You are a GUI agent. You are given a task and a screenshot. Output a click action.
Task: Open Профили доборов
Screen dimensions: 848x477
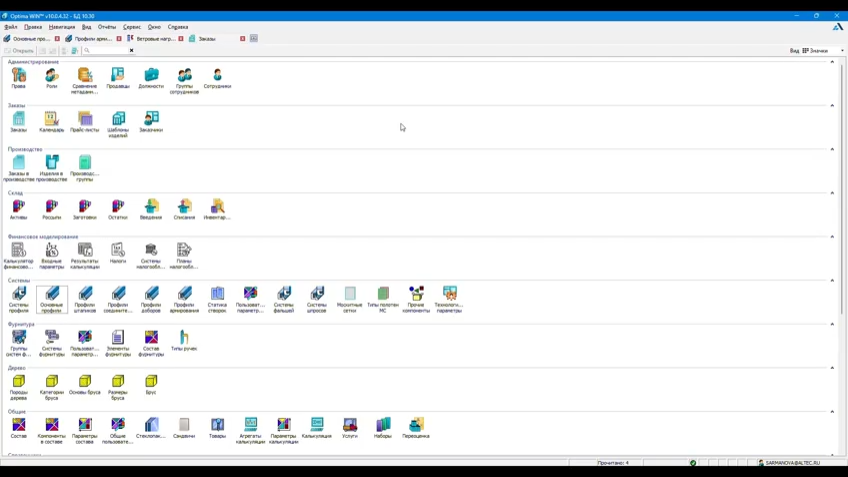[151, 300]
